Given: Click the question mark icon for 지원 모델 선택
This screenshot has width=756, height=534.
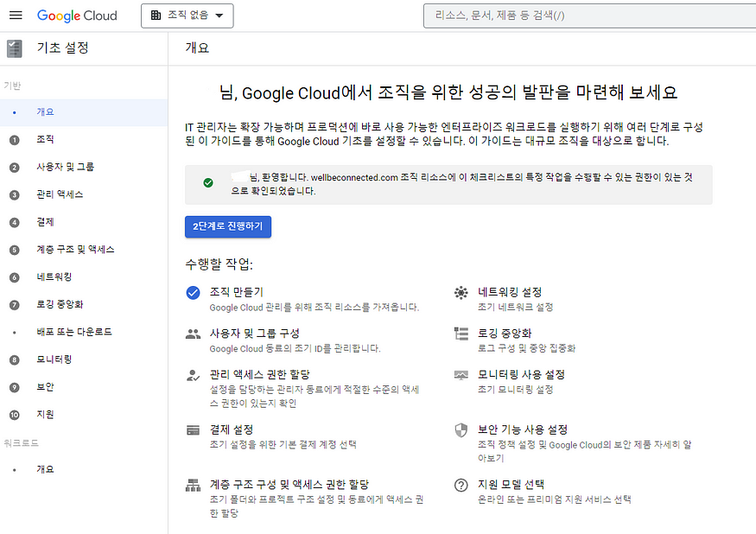Looking at the screenshot, I should point(461,486).
